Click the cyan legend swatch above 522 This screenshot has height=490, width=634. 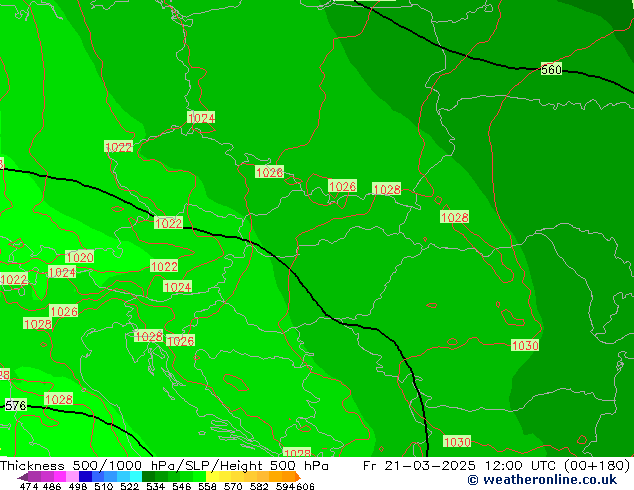coord(136,477)
